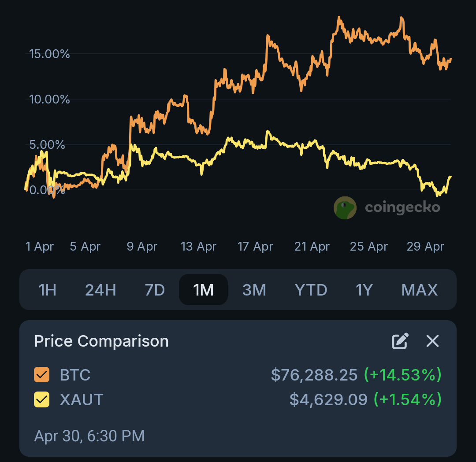The image size is (476, 462).
Task: Switch chart to 3M range
Action: (x=254, y=290)
